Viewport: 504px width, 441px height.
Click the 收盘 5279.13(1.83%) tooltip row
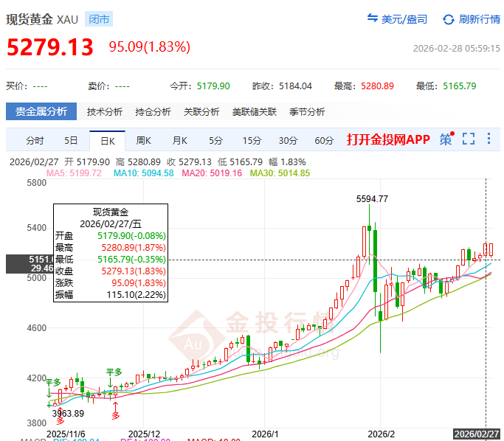pos(111,271)
